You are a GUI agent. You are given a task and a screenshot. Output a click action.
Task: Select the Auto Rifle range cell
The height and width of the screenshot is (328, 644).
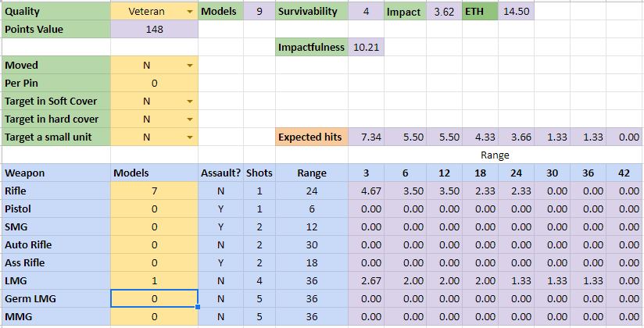coord(313,244)
